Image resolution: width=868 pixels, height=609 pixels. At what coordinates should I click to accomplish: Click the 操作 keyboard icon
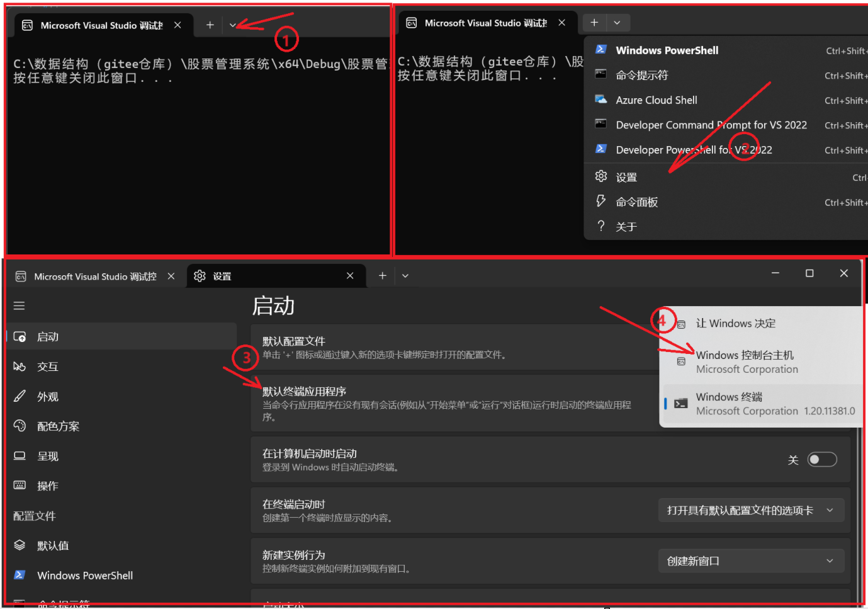click(20, 485)
